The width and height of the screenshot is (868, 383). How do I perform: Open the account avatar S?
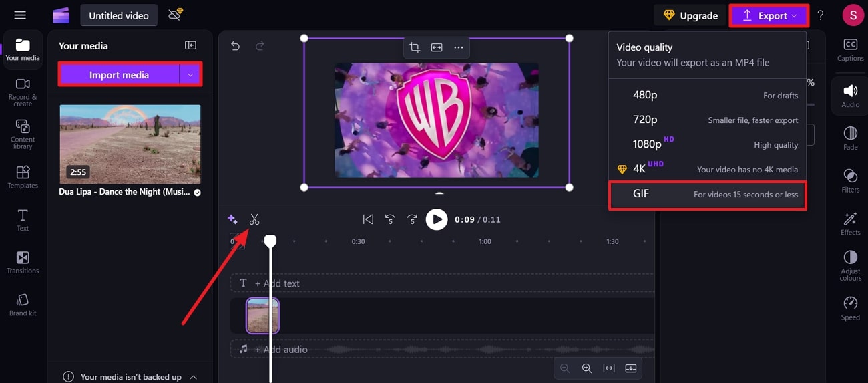click(853, 15)
